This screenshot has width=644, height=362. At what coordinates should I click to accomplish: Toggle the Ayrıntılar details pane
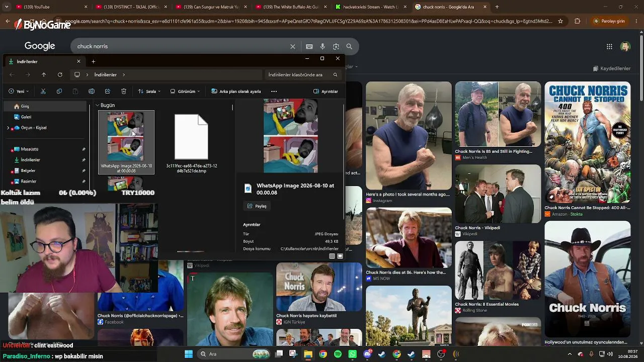(x=326, y=92)
